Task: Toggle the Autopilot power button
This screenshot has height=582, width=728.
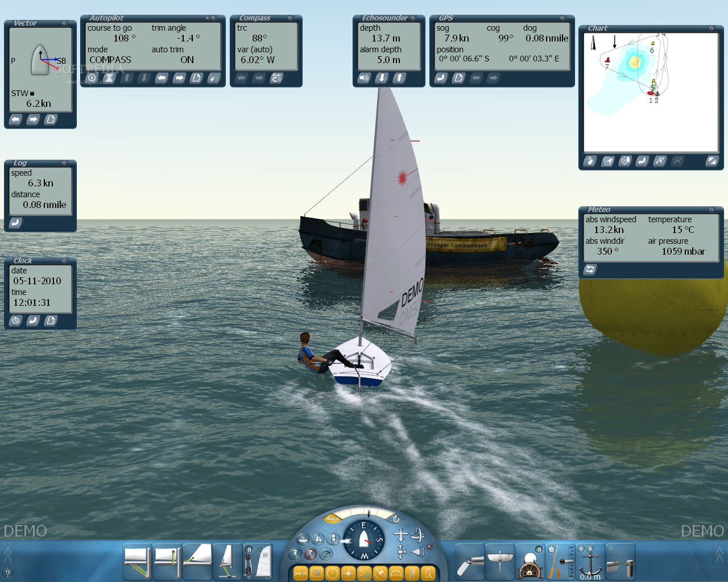Action: click(x=92, y=78)
